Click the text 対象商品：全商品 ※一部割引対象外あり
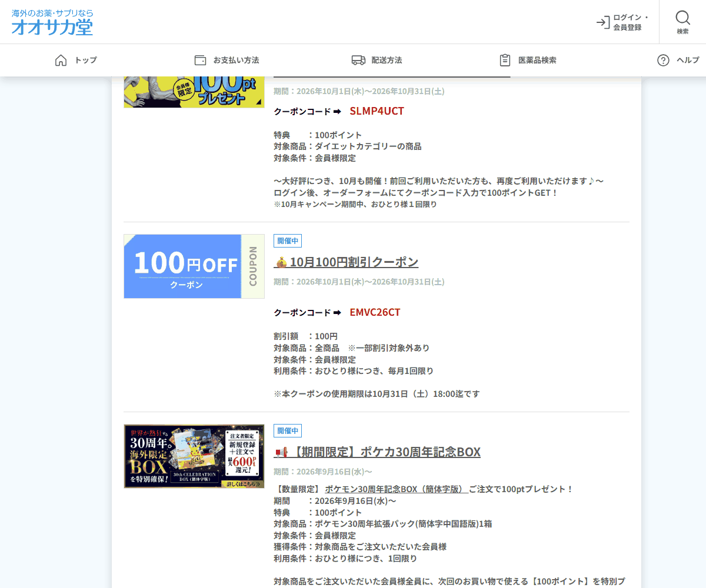706x588 pixels. 352,348
